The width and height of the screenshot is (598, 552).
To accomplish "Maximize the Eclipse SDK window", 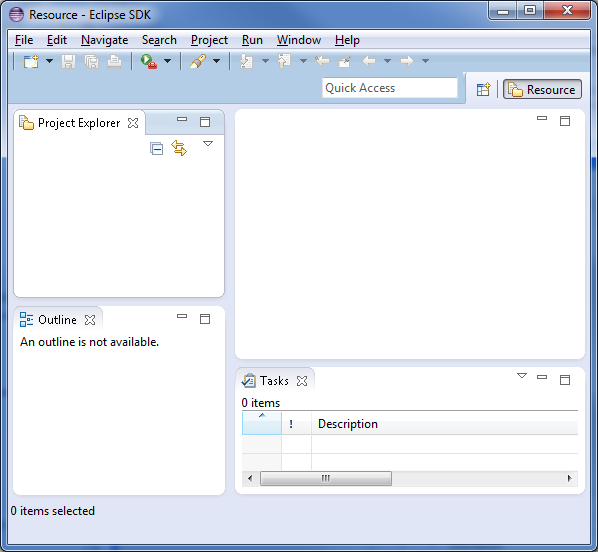I will coord(530,11).
